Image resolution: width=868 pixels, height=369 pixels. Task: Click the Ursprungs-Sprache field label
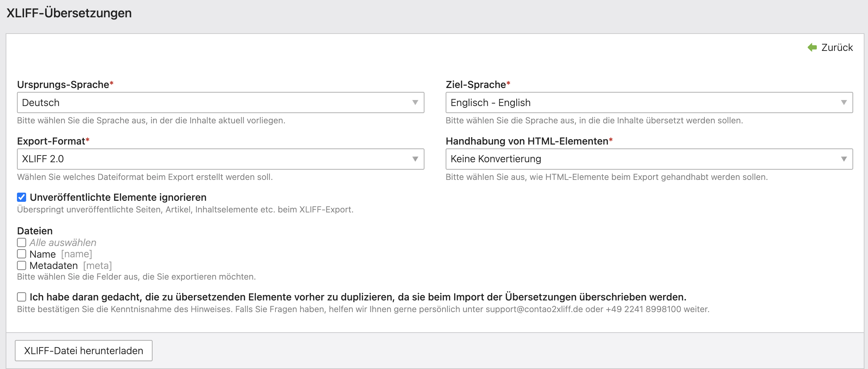coord(63,84)
